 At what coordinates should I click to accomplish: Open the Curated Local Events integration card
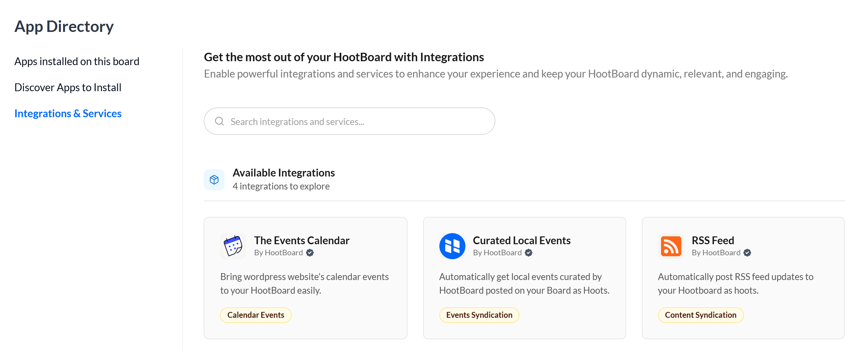tap(524, 278)
